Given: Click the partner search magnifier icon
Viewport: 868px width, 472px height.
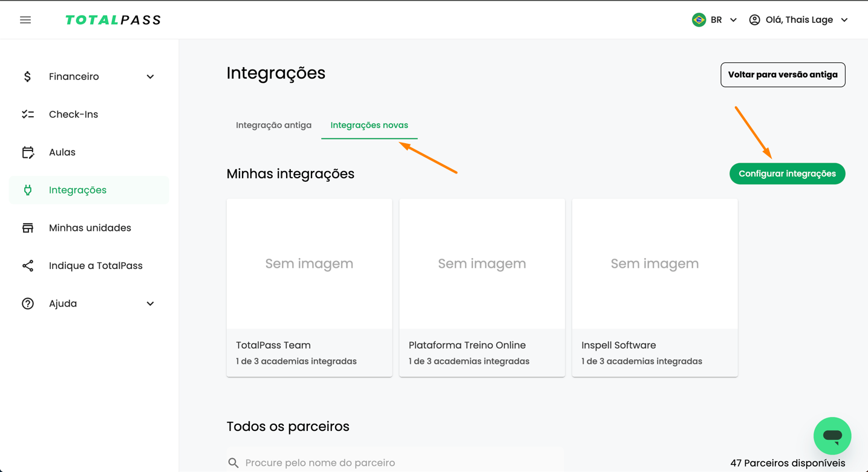Looking at the screenshot, I should [233, 463].
